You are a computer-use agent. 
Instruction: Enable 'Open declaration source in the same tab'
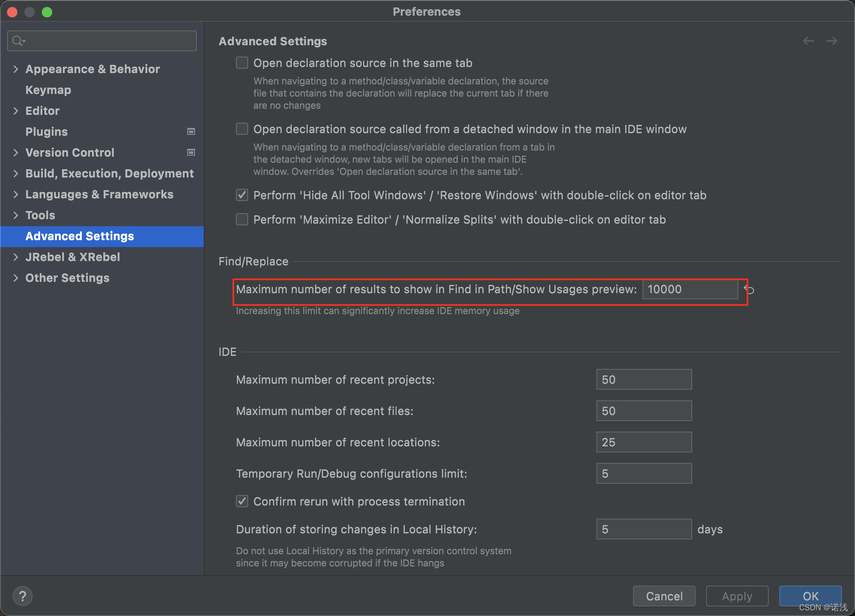click(242, 63)
